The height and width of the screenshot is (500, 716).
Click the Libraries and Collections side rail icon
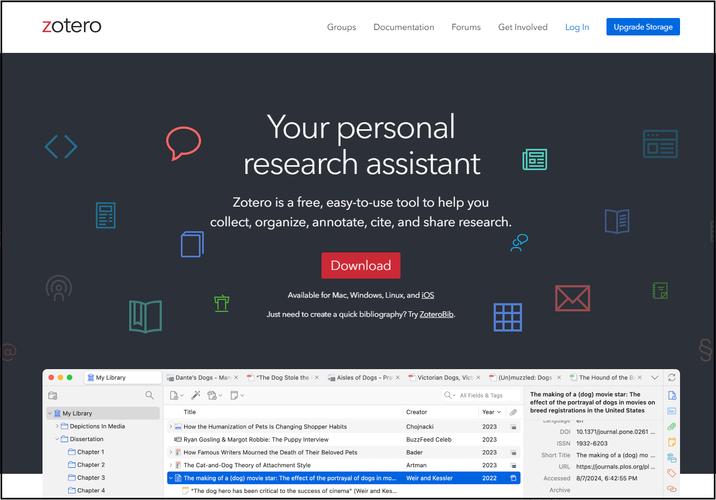click(672, 458)
